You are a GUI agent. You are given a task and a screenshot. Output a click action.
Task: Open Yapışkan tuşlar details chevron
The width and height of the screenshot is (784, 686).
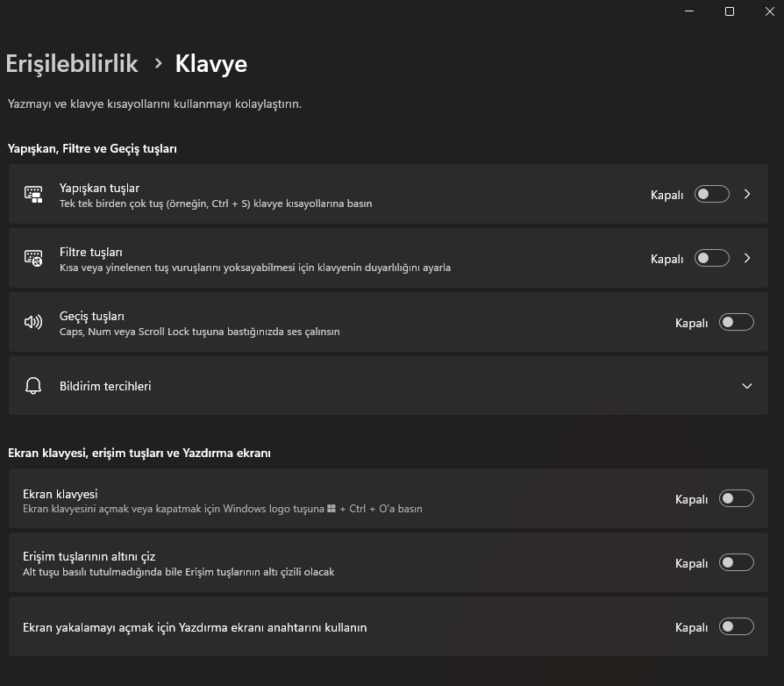coord(747,194)
